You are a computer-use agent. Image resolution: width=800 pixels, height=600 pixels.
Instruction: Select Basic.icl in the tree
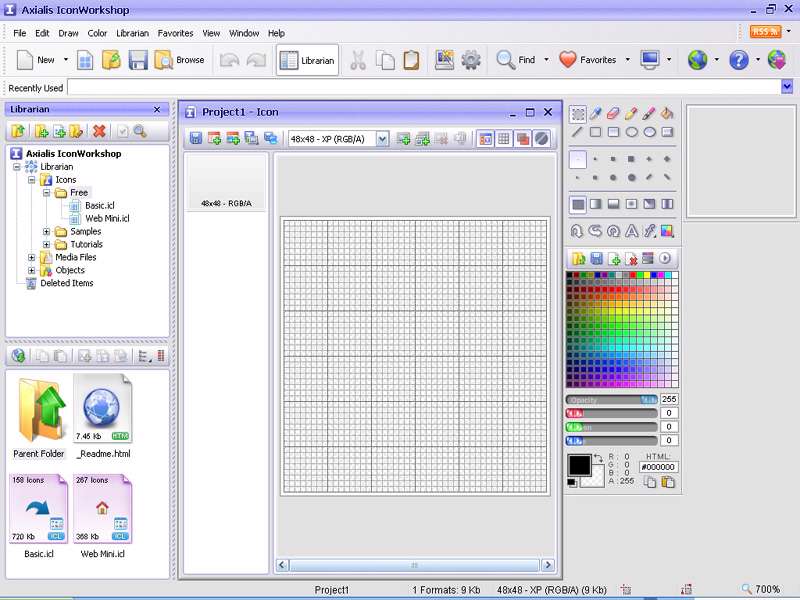[99, 206]
